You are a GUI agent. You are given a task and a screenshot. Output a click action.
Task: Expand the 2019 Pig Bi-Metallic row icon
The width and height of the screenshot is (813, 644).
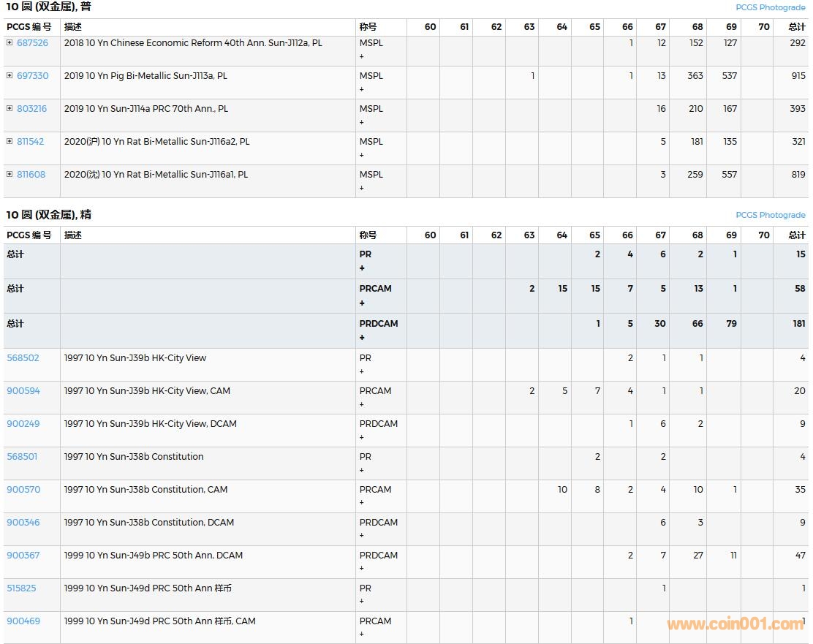click(10, 76)
